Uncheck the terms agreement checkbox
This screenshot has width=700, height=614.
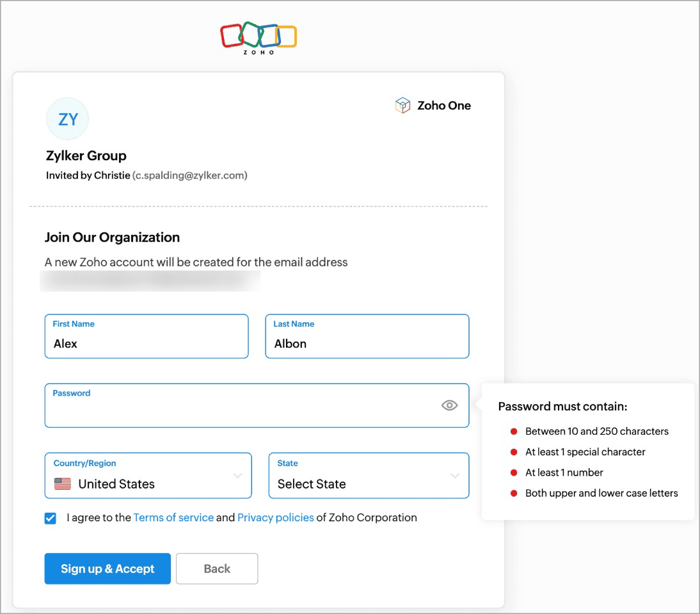51,518
